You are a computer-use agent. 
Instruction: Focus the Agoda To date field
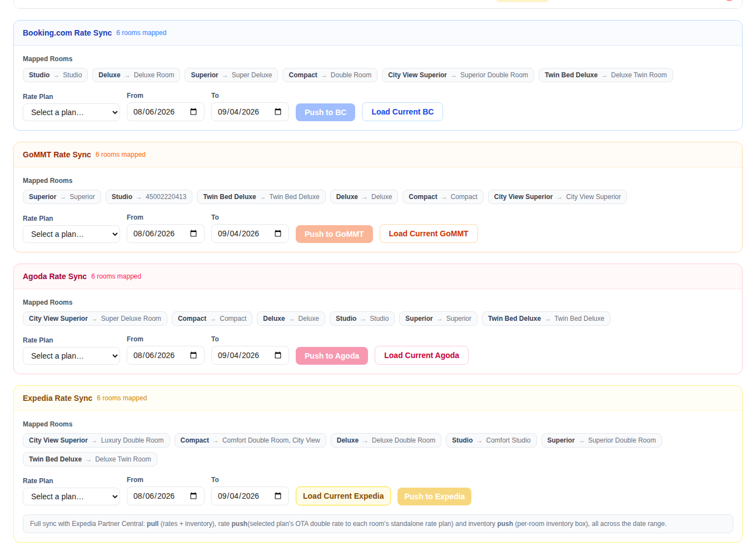click(x=250, y=355)
